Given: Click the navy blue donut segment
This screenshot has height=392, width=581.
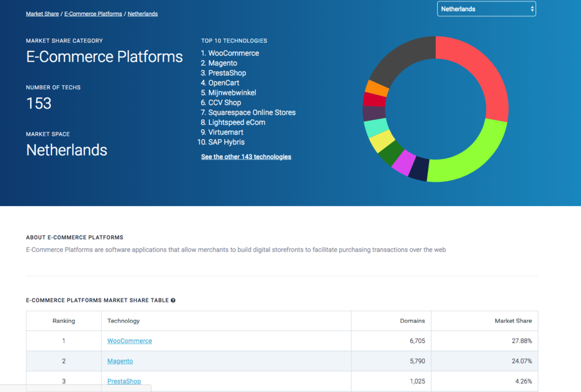Looking at the screenshot, I should pyautogui.click(x=419, y=169).
